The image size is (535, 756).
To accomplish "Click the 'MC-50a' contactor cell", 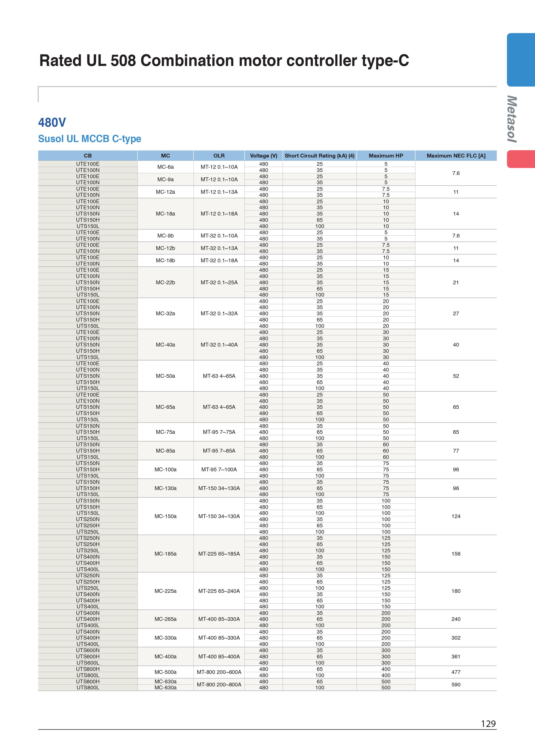I will click(165, 376).
